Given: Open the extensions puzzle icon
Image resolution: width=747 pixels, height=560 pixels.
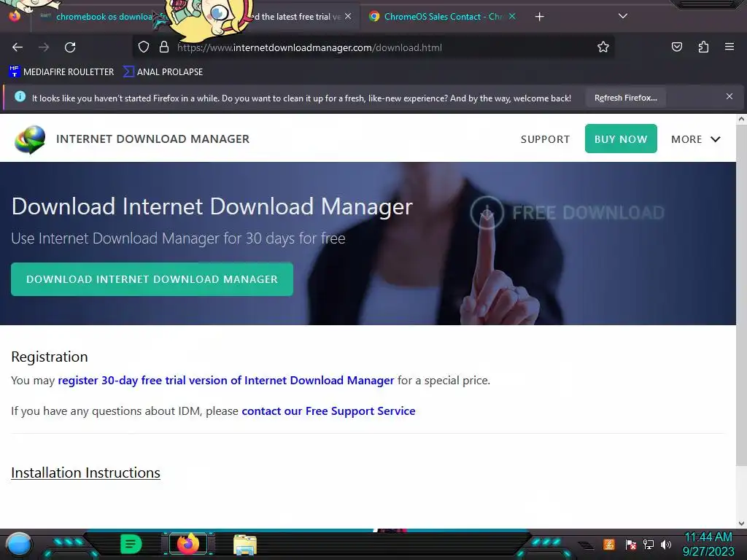Looking at the screenshot, I should 703,47.
